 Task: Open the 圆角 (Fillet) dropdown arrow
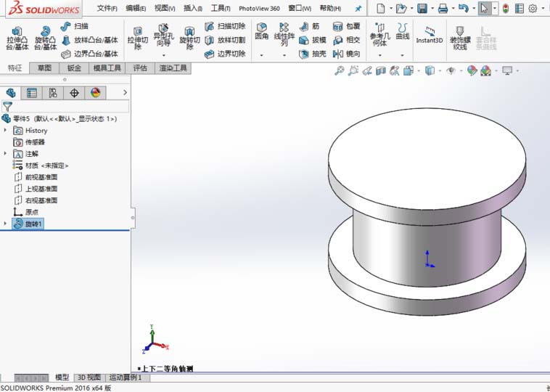coord(262,55)
